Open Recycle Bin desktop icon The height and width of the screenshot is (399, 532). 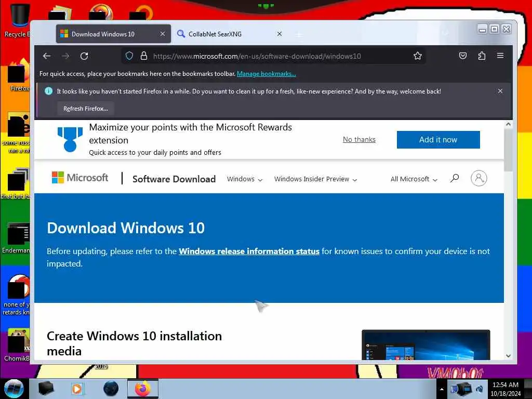(x=17, y=20)
